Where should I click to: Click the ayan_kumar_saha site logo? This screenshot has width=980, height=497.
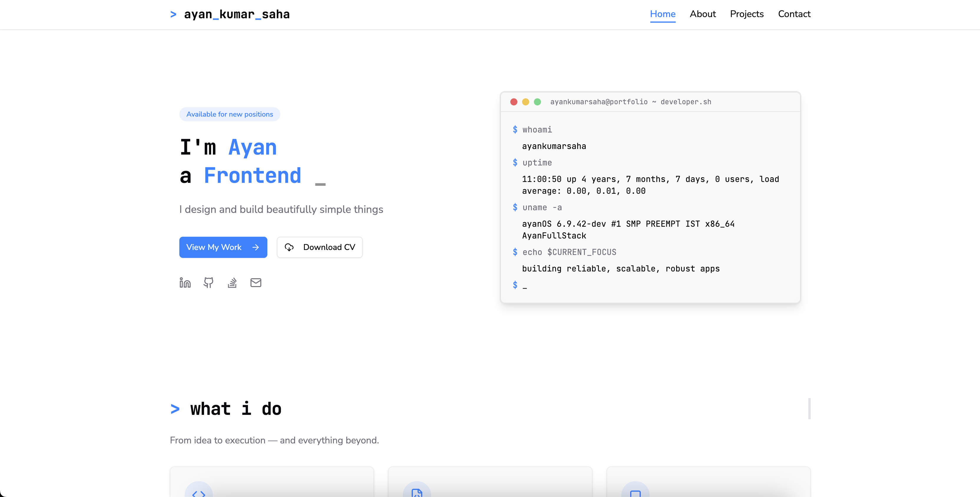[237, 14]
